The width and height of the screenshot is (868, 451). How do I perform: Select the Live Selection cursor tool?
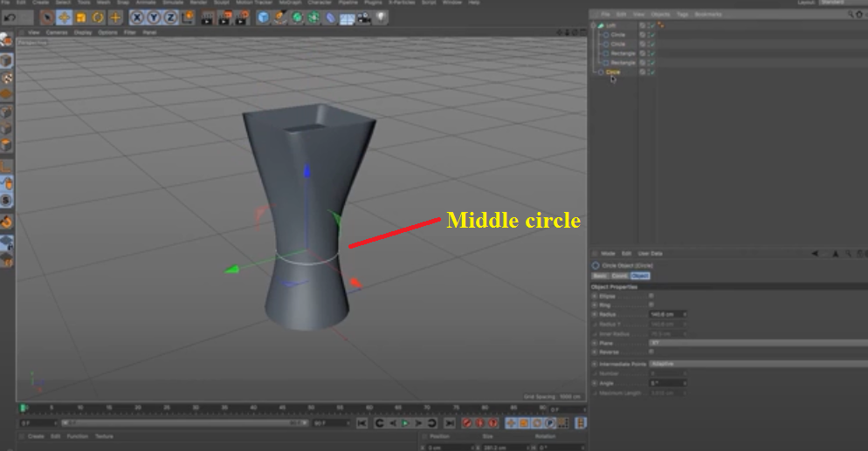click(47, 17)
